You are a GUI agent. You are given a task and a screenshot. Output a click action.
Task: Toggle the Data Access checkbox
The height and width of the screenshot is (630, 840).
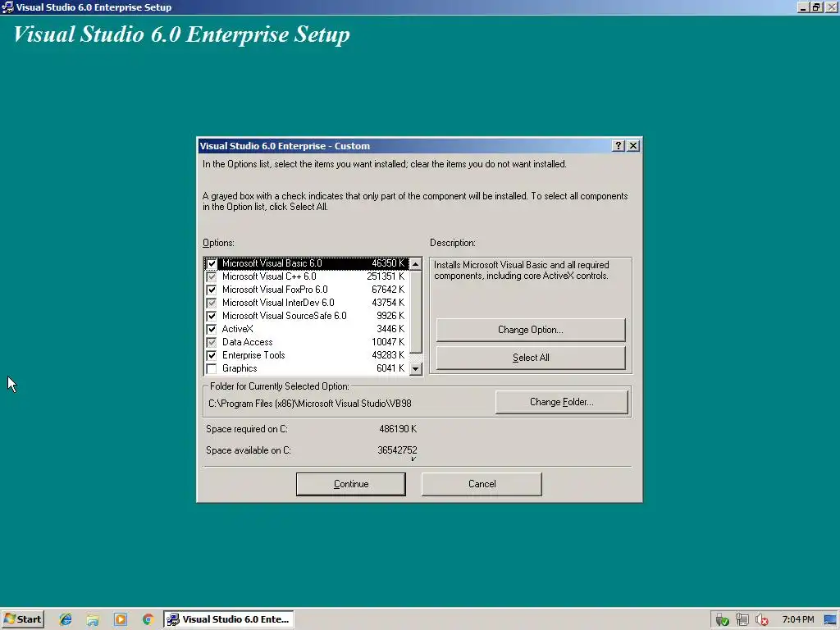coord(212,342)
